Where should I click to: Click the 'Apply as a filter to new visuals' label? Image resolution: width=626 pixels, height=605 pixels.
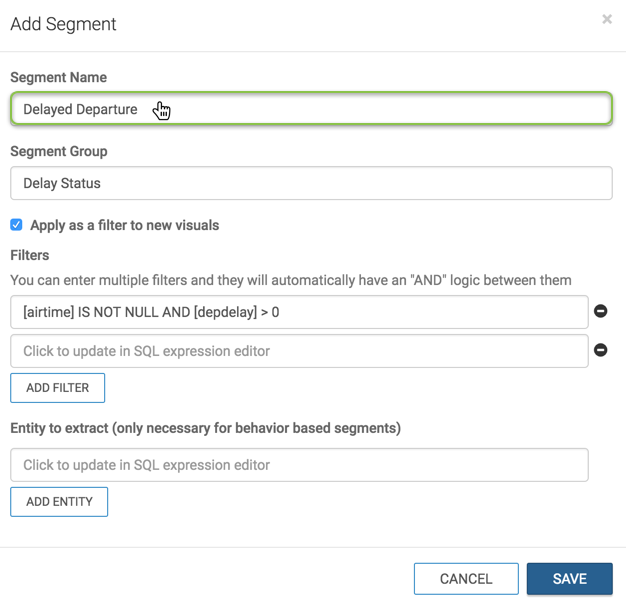point(124,225)
